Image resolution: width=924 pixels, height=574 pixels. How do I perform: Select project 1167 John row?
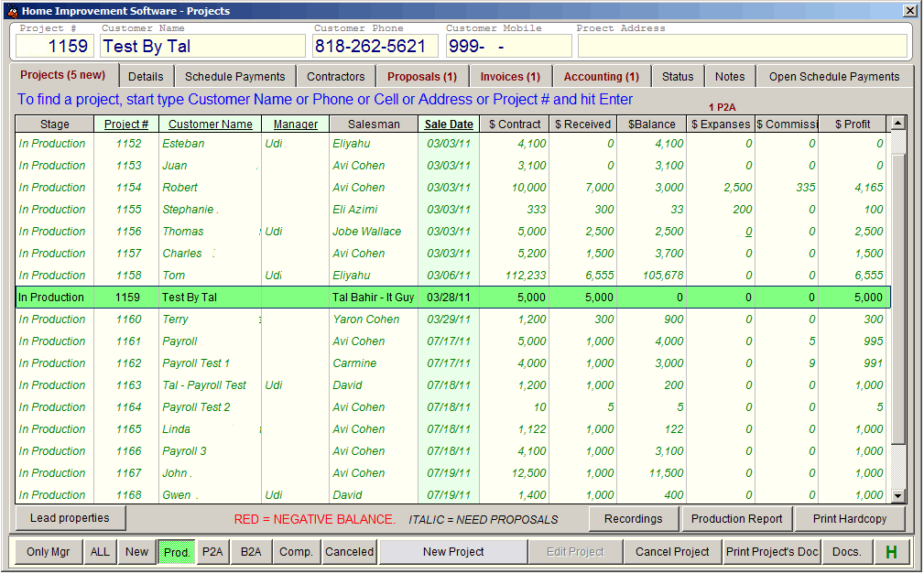pyautogui.click(x=452, y=473)
